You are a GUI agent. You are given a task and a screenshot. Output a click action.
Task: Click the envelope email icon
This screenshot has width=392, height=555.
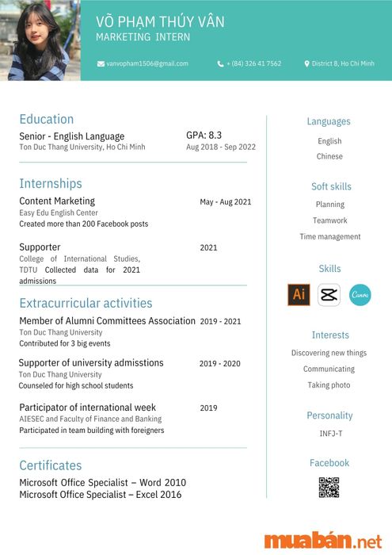point(101,63)
